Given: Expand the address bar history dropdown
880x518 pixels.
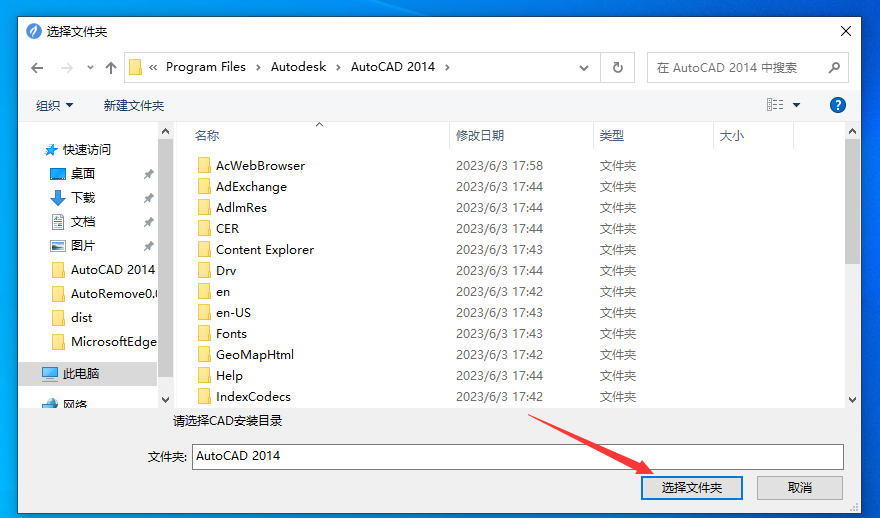Looking at the screenshot, I should pyautogui.click(x=585, y=68).
